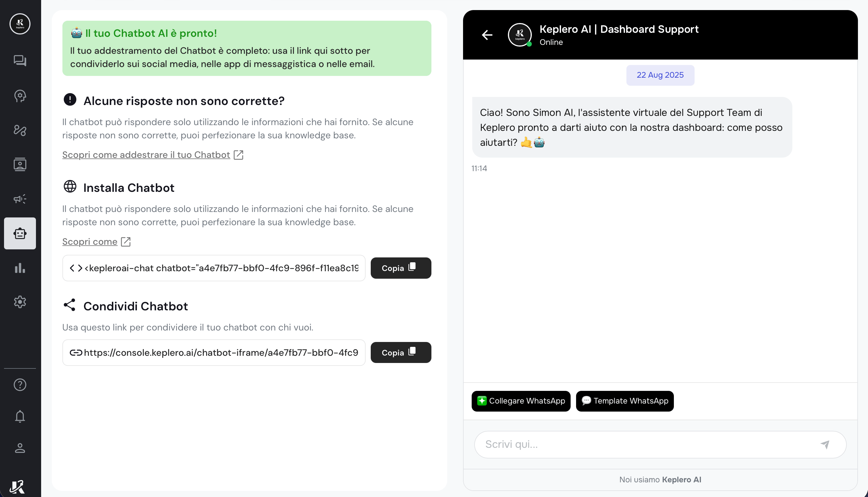Click the 'Template WhatsApp' quick reply
This screenshot has height=497, width=868.
625,401
